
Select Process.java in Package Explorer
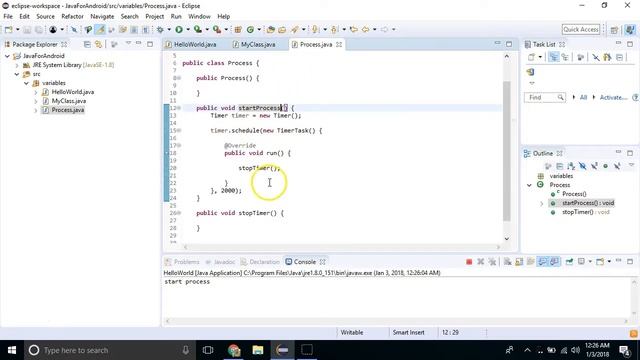(x=68, y=110)
